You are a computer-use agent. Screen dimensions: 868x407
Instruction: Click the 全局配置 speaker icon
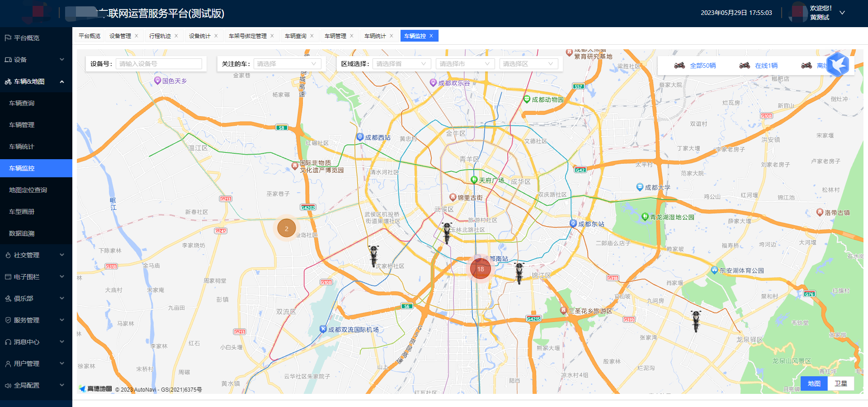[8, 385]
